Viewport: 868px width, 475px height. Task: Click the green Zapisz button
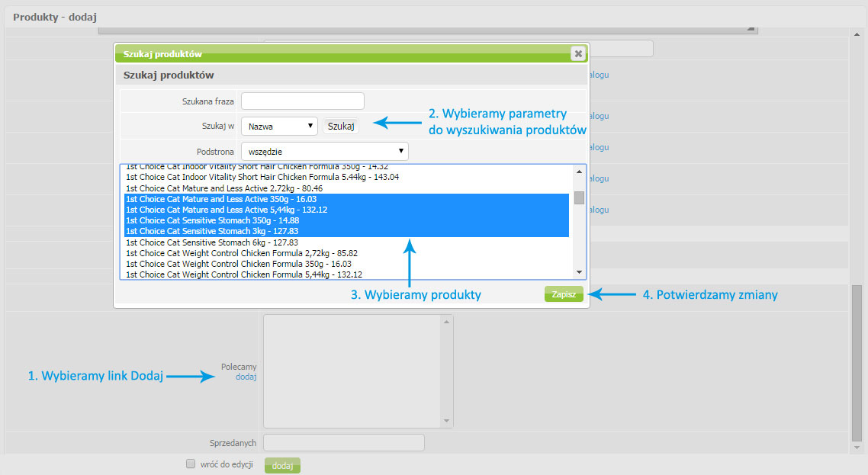[x=564, y=294]
